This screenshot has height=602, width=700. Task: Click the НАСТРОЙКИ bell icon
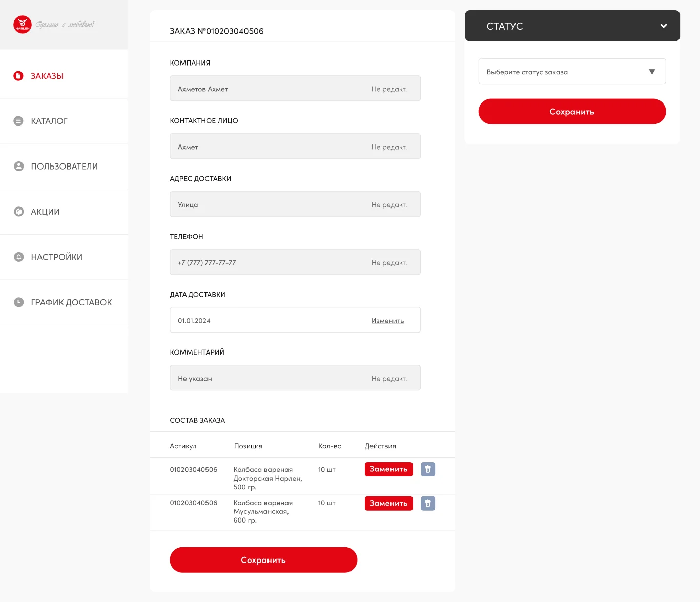coord(19,257)
